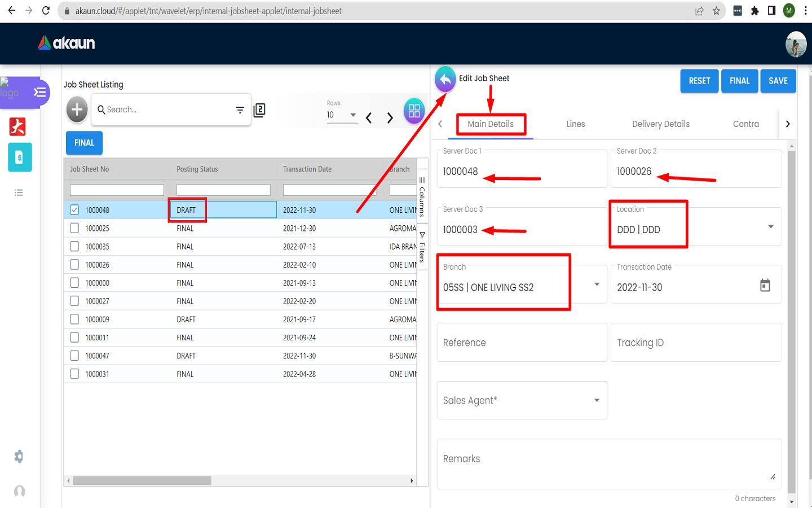The width and height of the screenshot is (812, 508).
Task: Click the blue back arrow beside Edit Job Sheet
Action: point(445,80)
